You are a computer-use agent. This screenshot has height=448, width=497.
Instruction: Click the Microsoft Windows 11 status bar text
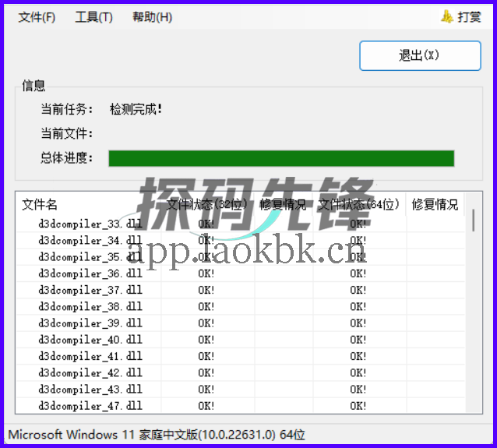click(157, 435)
